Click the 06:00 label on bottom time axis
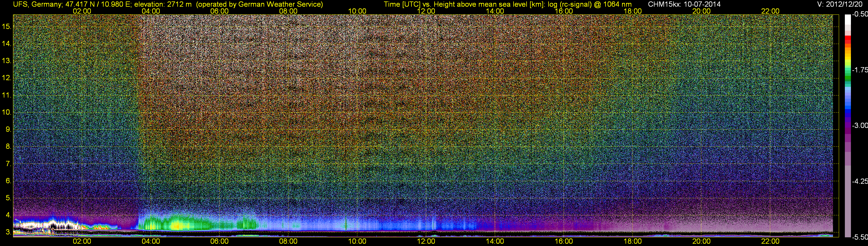The width and height of the screenshot is (868, 246). pos(219,241)
